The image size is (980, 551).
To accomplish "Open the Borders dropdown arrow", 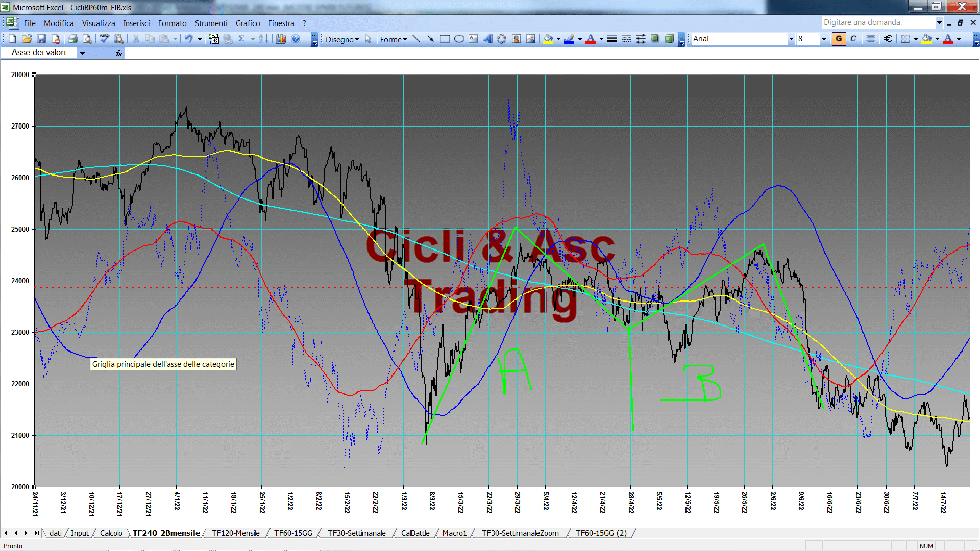I will [x=916, y=39].
